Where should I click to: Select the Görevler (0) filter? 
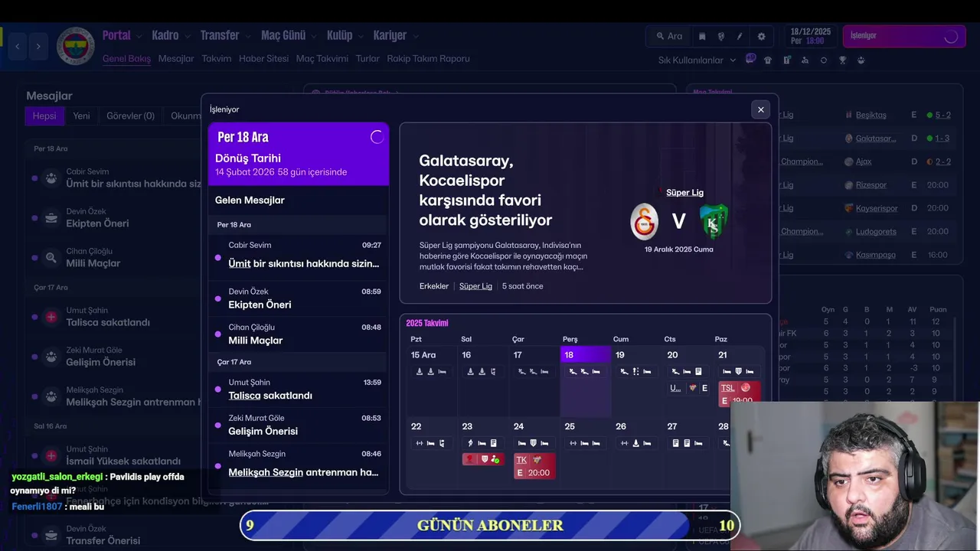pyautogui.click(x=130, y=116)
